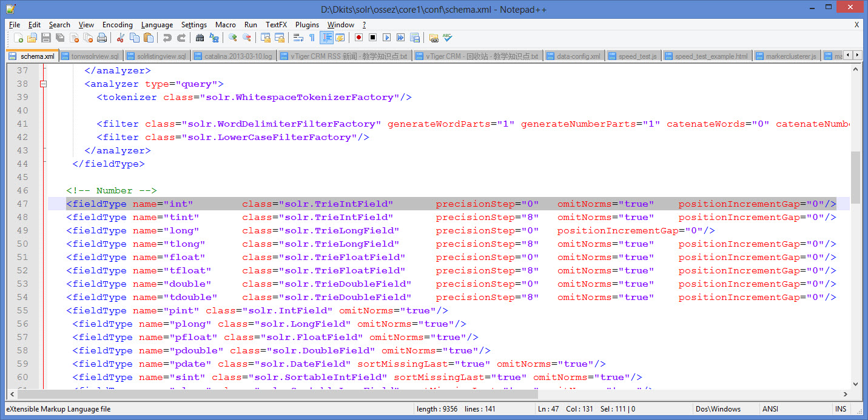Open the Search menu
The image size is (868, 420).
point(59,25)
